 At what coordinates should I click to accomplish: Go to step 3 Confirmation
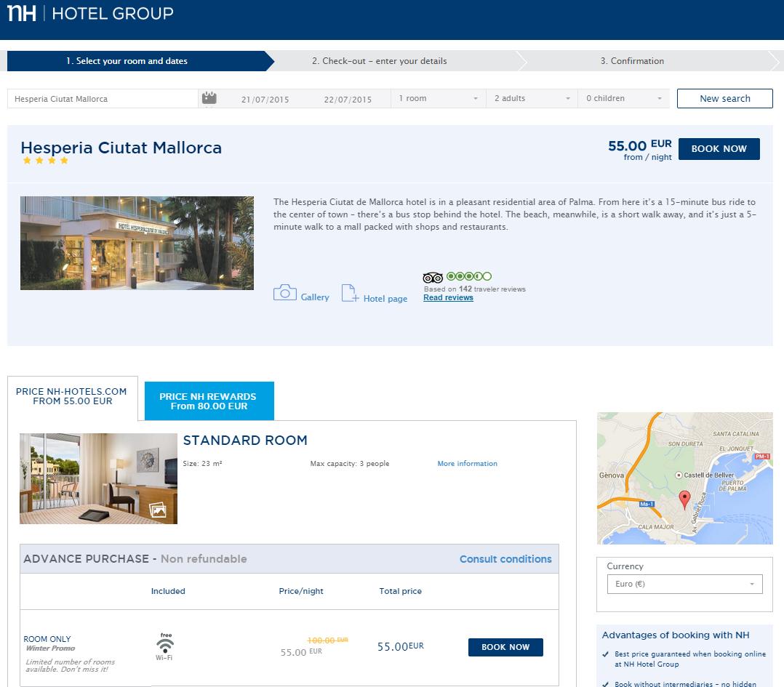[x=632, y=61]
